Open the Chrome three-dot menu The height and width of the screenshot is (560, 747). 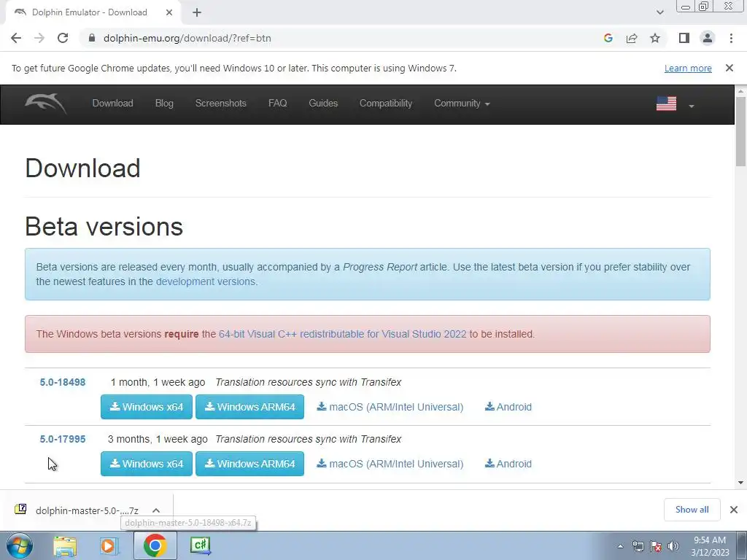(x=731, y=38)
